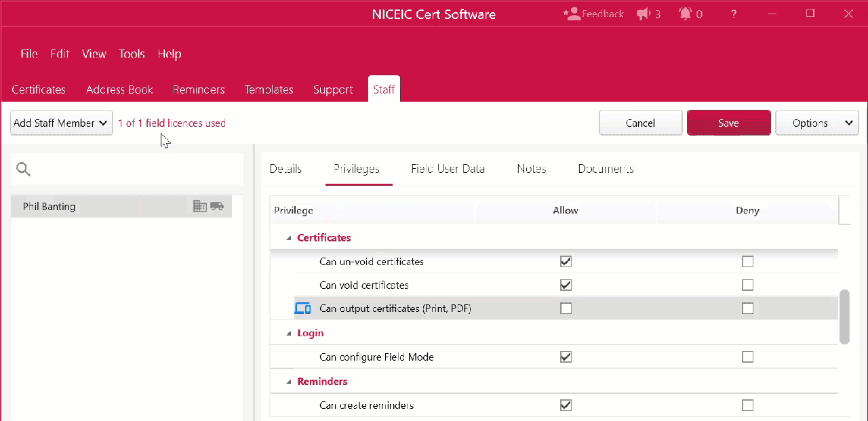868x421 pixels.
Task: Collapse the Reminders privilege group
Action: pyautogui.click(x=289, y=382)
